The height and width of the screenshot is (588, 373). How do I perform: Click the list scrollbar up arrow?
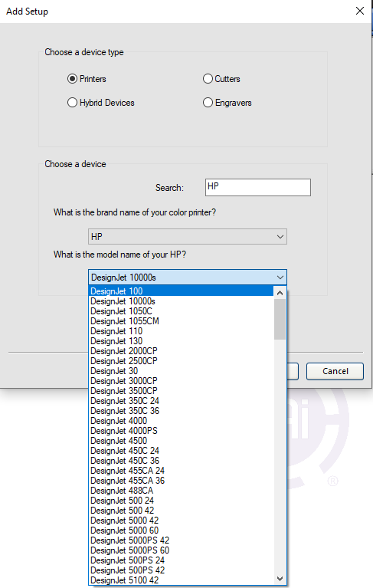coord(280,293)
